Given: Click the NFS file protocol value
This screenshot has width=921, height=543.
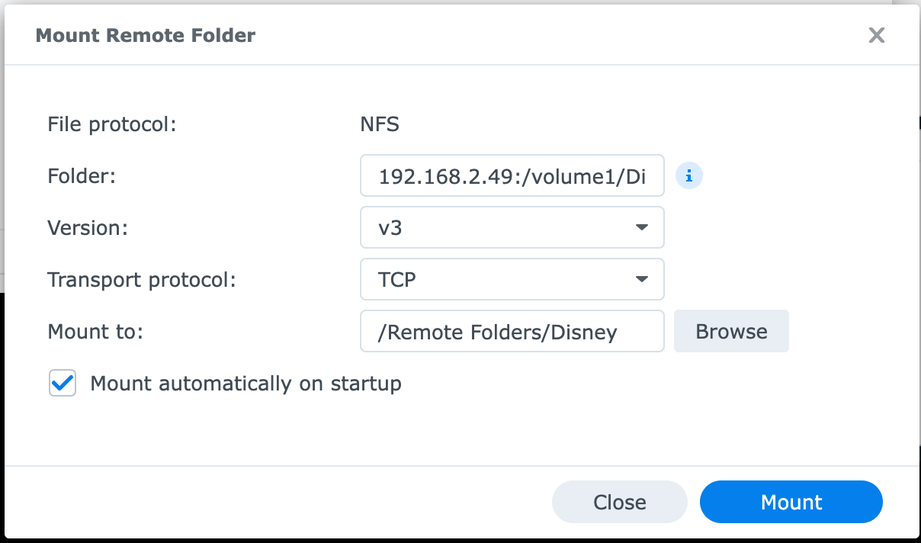Looking at the screenshot, I should pyautogui.click(x=379, y=125).
